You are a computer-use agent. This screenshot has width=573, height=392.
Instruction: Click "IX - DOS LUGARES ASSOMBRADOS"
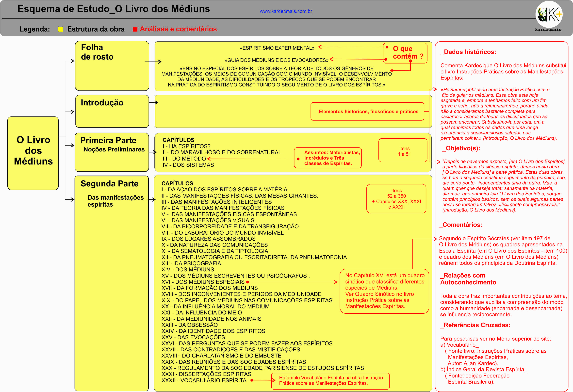point(209,239)
